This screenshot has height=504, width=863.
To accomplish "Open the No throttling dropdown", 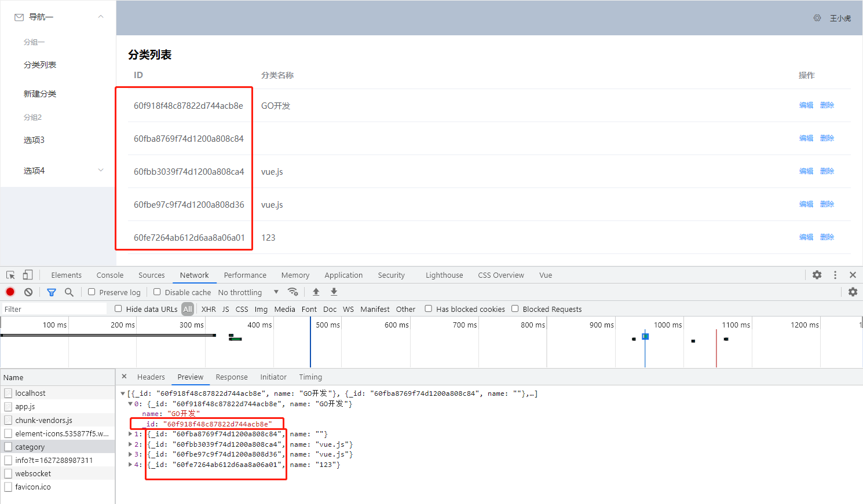I will [248, 292].
